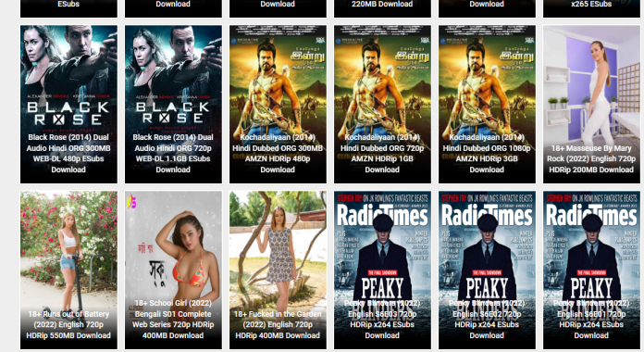Open Kochadaiiyaan Hindi Dubbed 720p HDRip 1GB link
This screenshot has height=352, width=644.
(382, 104)
